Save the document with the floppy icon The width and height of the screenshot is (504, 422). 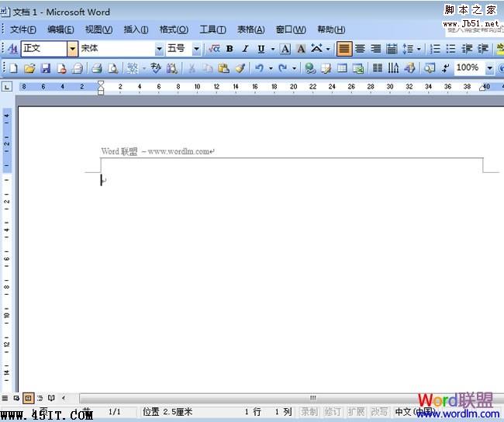tap(45, 67)
